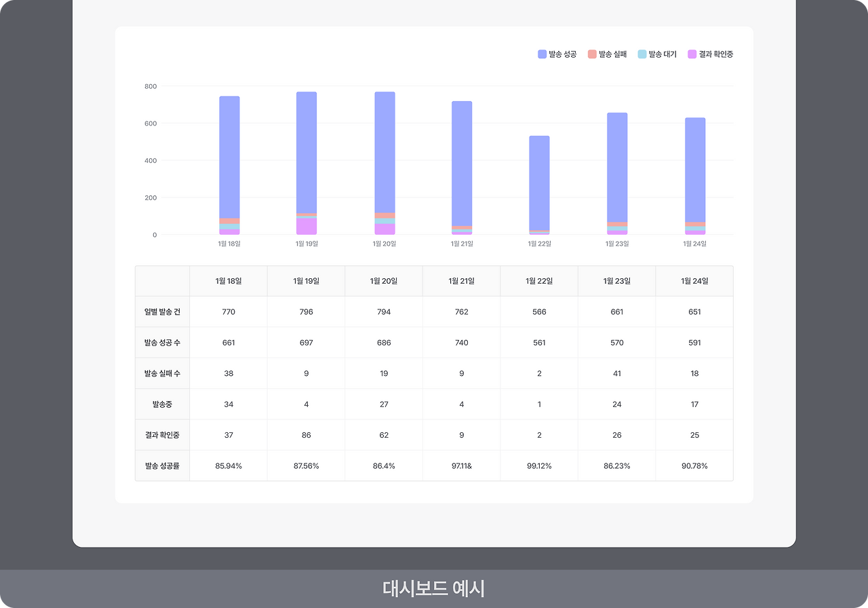Click the 1월 23일 bar segment
The image size is (868, 608).
pos(616,170)
